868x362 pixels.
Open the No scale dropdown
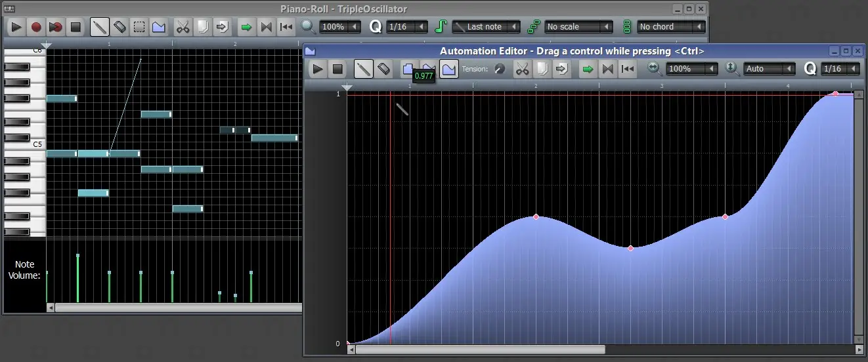pyautogui.click(x=578, y=27)
